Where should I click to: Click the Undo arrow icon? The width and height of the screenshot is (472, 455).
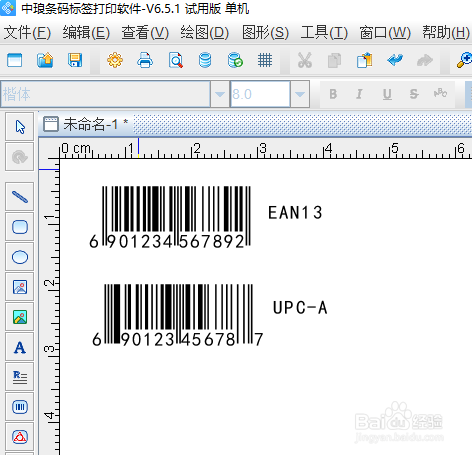[395, 60]
